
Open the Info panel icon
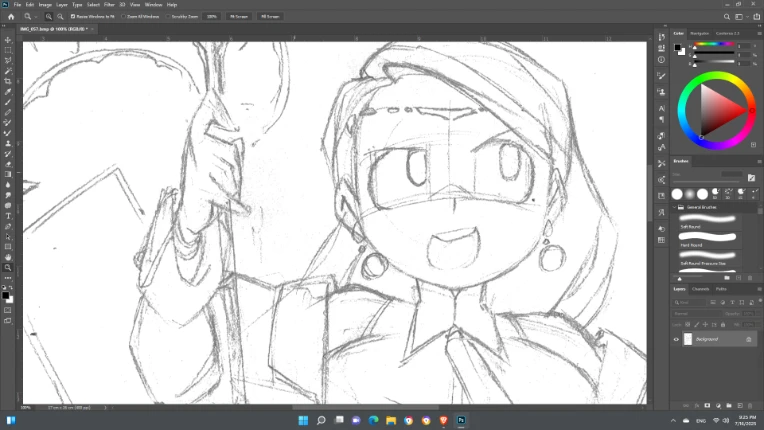(x=661, y=59)
